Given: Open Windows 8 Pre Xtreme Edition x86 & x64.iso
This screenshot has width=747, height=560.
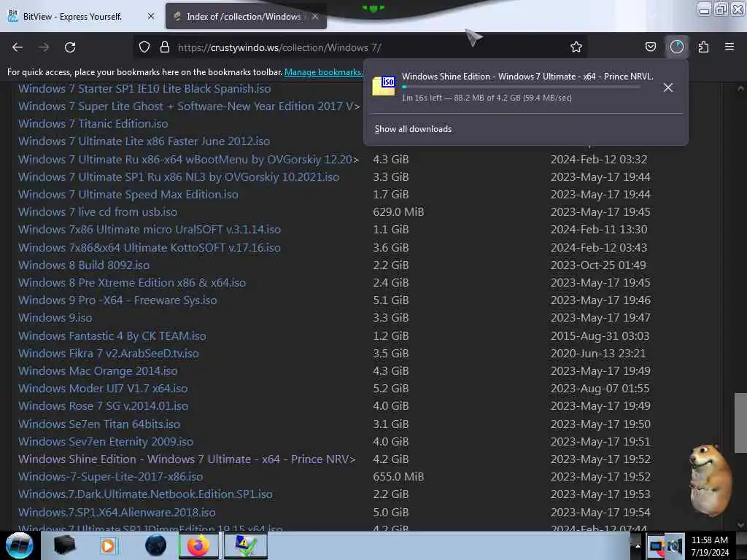Looking at the screenshot, I should (x=132, y=283).
